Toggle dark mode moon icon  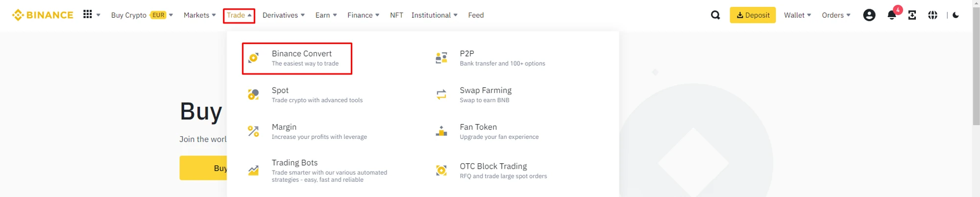955,15
